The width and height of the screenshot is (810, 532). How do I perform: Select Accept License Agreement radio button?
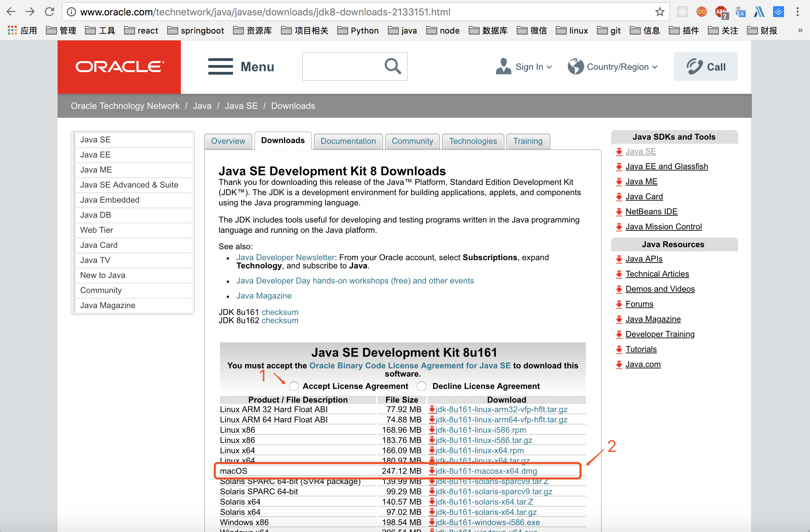click(294, 386)
